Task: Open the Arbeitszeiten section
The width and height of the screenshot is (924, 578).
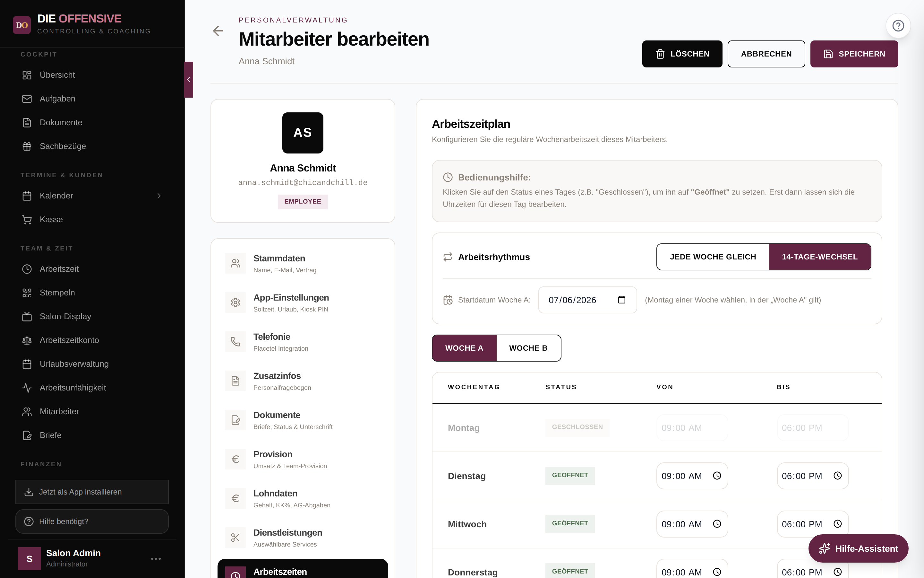Action: [x=303, y=568]
